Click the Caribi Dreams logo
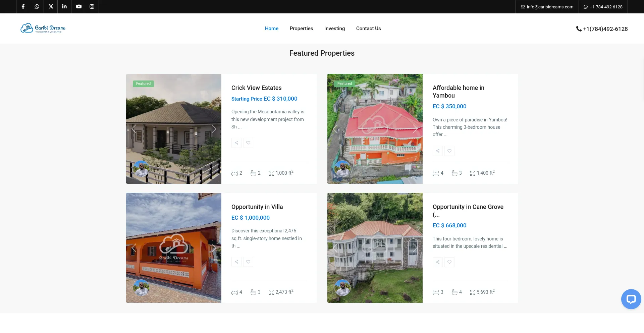The image size is (644, 333). (43, 28)
